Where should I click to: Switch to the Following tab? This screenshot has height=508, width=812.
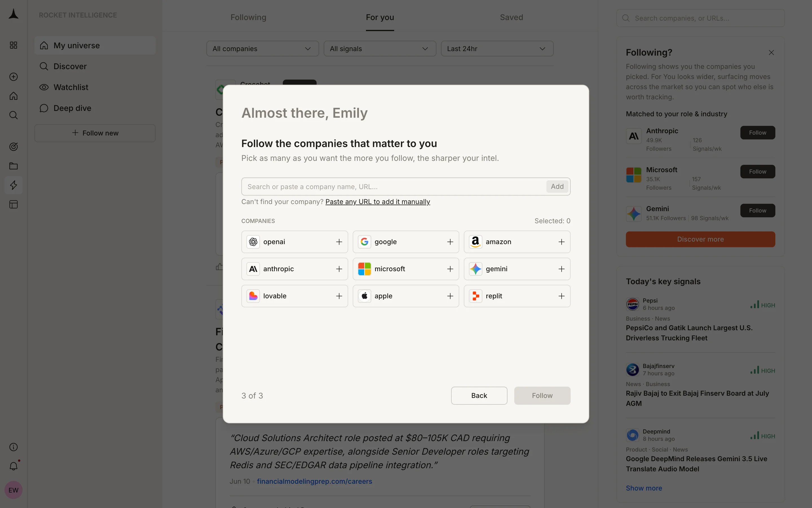coord(248,17)
